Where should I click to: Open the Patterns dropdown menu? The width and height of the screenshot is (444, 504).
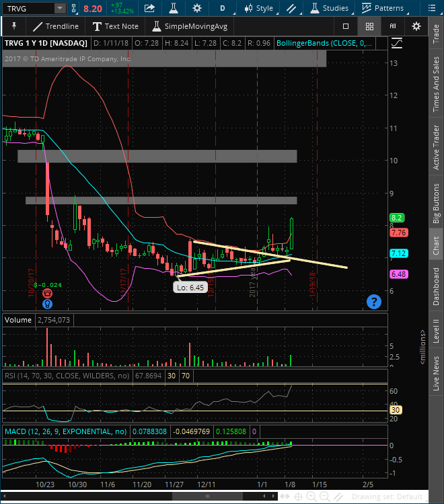pos(384,8)
